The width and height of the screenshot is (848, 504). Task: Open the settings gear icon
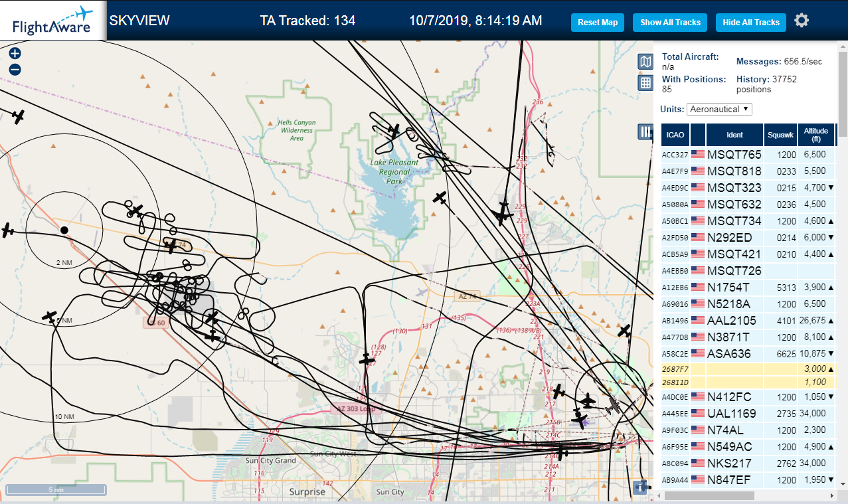tap(802, 21)
